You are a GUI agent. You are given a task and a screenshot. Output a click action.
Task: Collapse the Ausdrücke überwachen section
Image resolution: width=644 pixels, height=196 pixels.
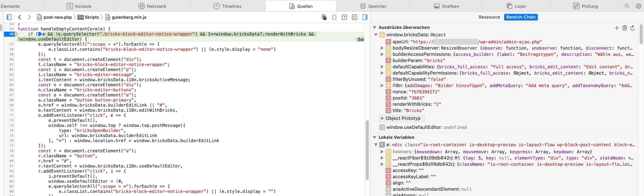click(375, 28)
